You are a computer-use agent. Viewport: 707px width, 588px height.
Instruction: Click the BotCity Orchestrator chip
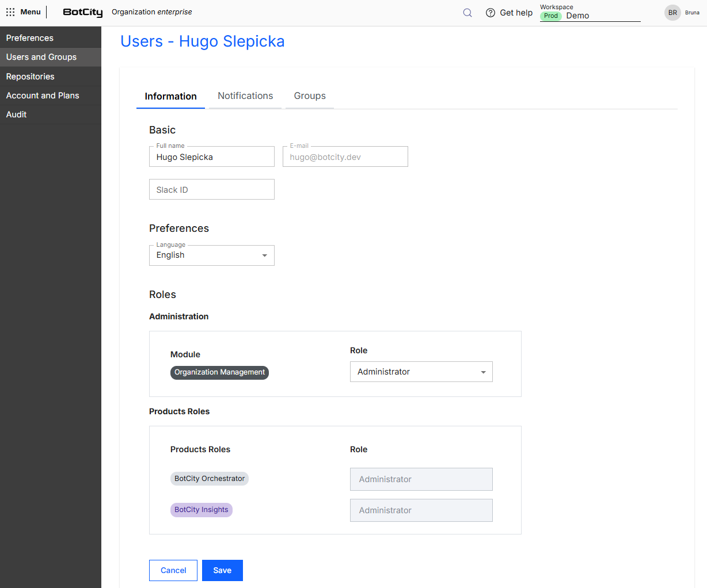(210, 479)
